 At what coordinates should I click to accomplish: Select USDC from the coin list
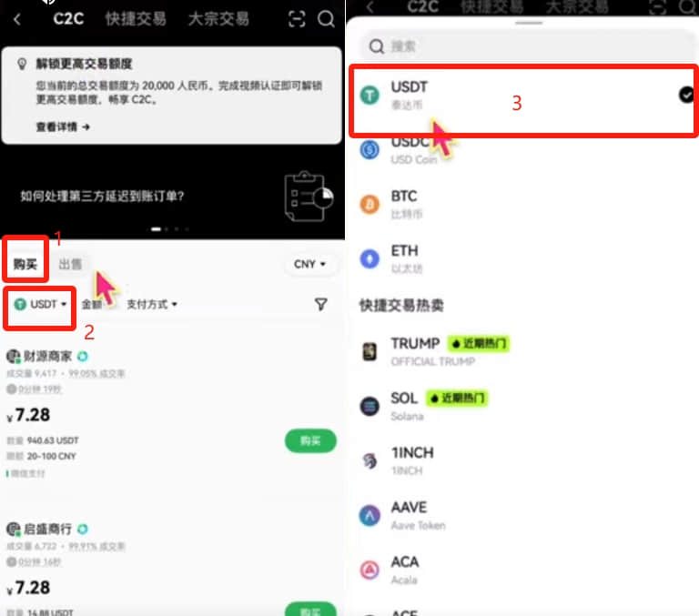tap(522, 150)
